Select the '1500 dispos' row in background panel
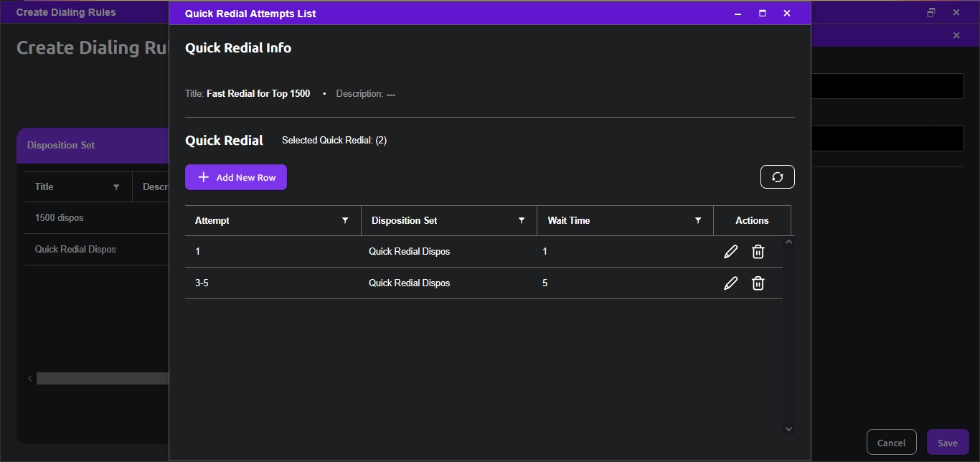 pyautogui.click(x=97, y=218)
